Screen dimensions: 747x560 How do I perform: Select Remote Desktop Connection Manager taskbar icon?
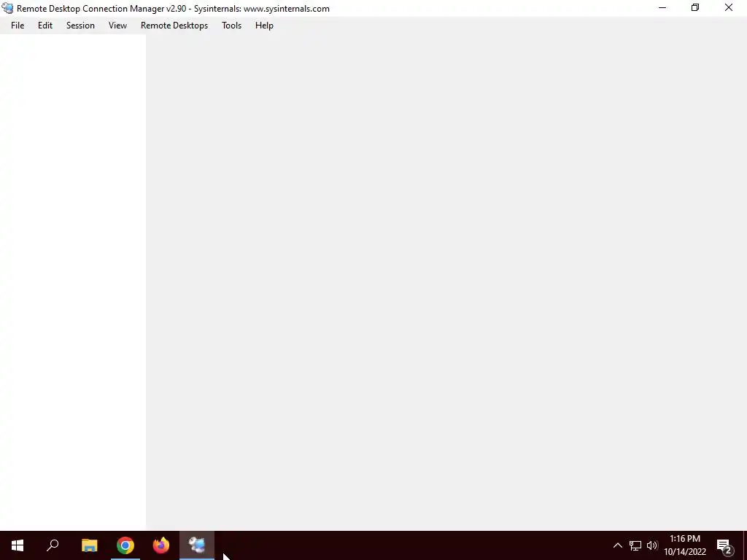point(197,545)
